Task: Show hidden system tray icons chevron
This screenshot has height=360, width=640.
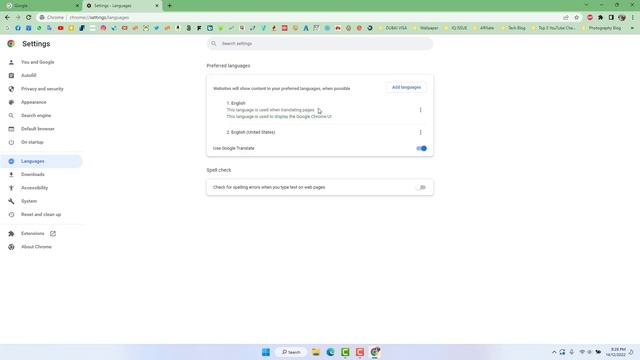Action: 554,352
